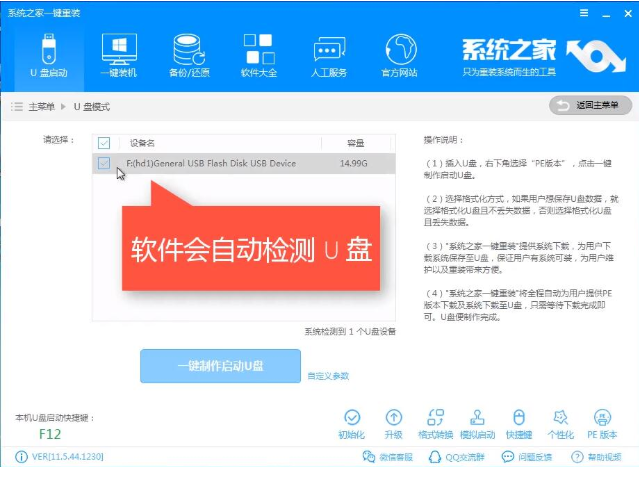Click the F12 hotkey text

(50, 434)
